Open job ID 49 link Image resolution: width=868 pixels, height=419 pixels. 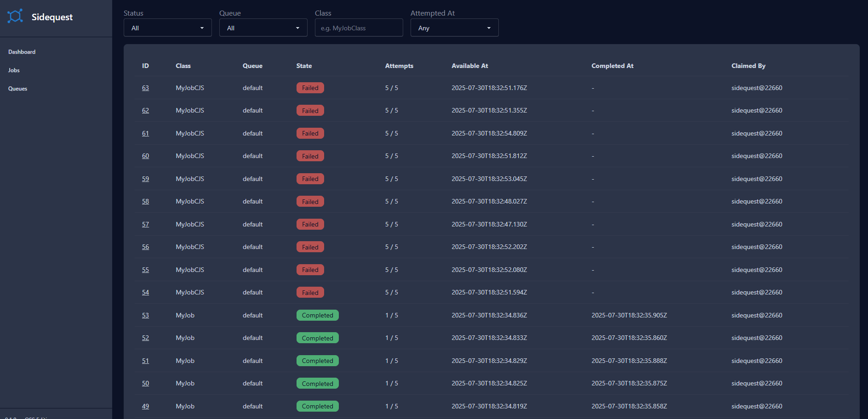(x=145, y=406)
